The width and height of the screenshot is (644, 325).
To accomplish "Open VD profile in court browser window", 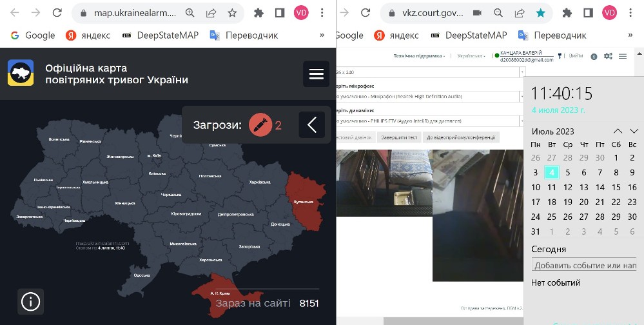I will point(609,13).
